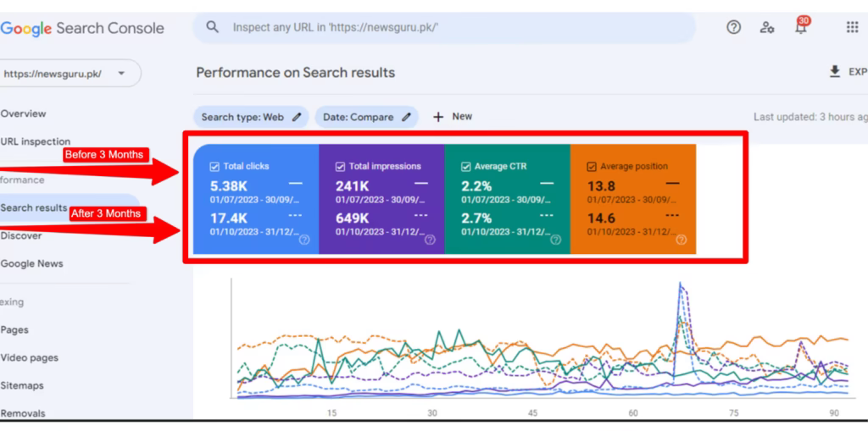Viewport: 868px width, 431px height.
Task: Open the Overview section
Action: (23, 113)
